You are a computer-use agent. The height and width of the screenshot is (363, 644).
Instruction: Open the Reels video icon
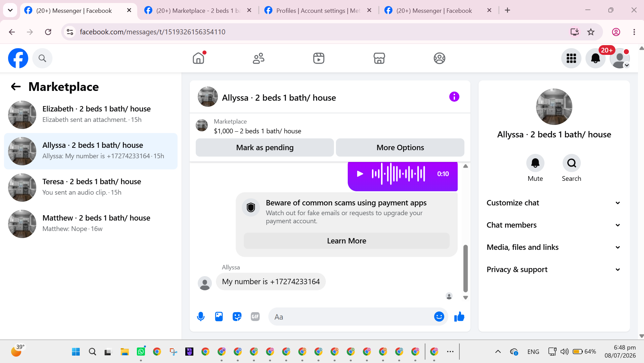coord(319,58)
